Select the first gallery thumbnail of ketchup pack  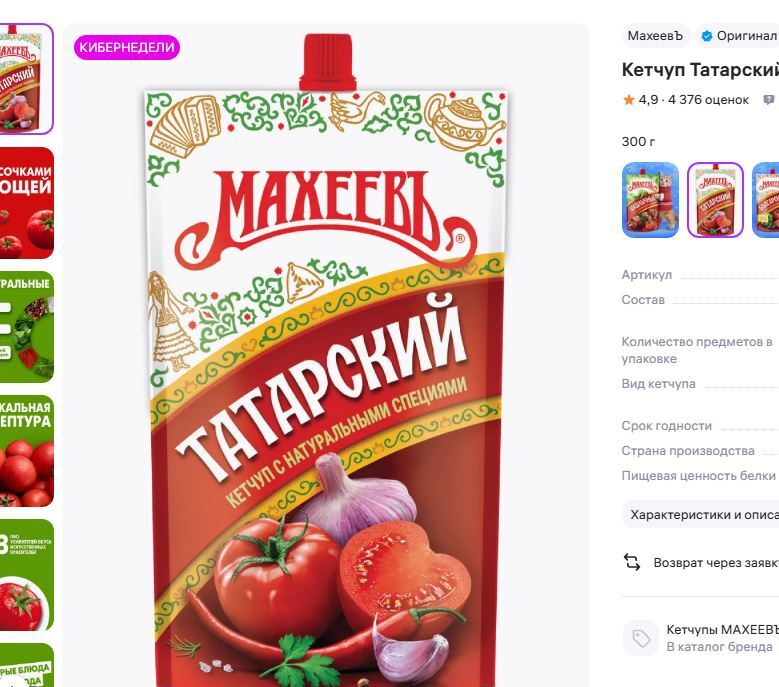coord(26,78)
